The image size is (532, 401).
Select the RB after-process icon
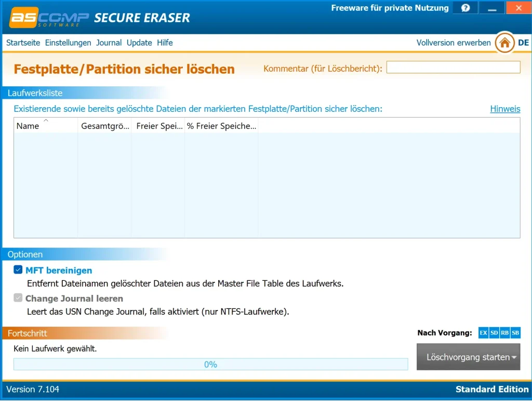point(504,333)
